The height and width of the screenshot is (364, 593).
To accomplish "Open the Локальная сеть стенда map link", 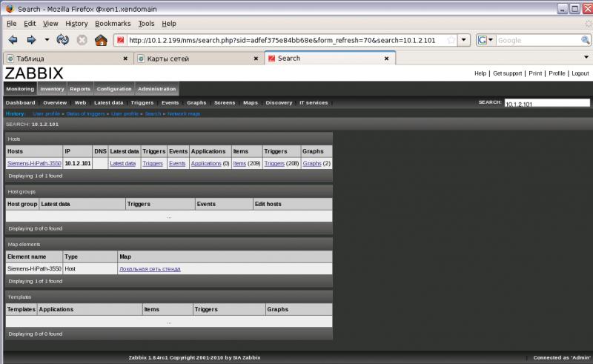I will point(150,269).
